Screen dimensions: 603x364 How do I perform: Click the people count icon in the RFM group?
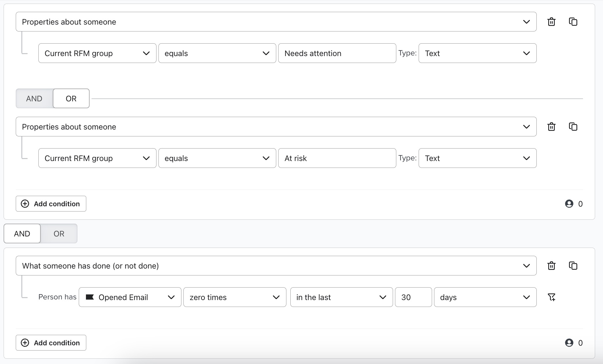569,204
